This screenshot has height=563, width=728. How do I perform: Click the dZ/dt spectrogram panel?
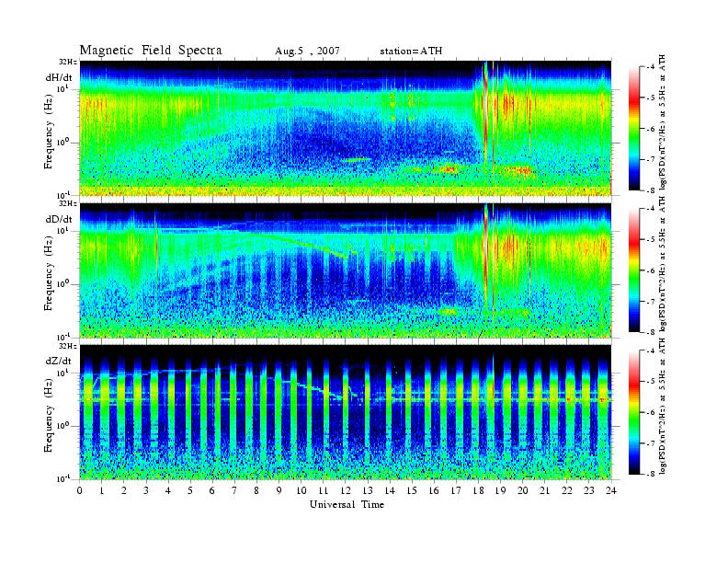tap(346, 412)
